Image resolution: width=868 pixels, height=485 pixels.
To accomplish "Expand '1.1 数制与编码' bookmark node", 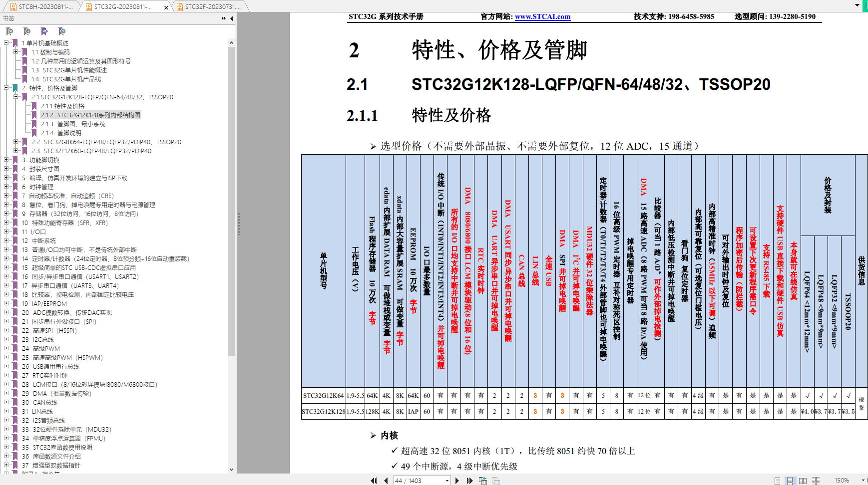I will (15, 52).
